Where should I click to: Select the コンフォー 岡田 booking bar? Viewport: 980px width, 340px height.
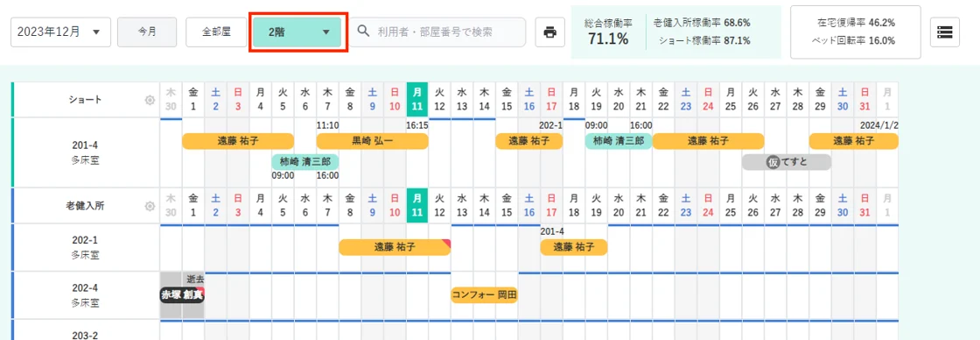(485, 294)
